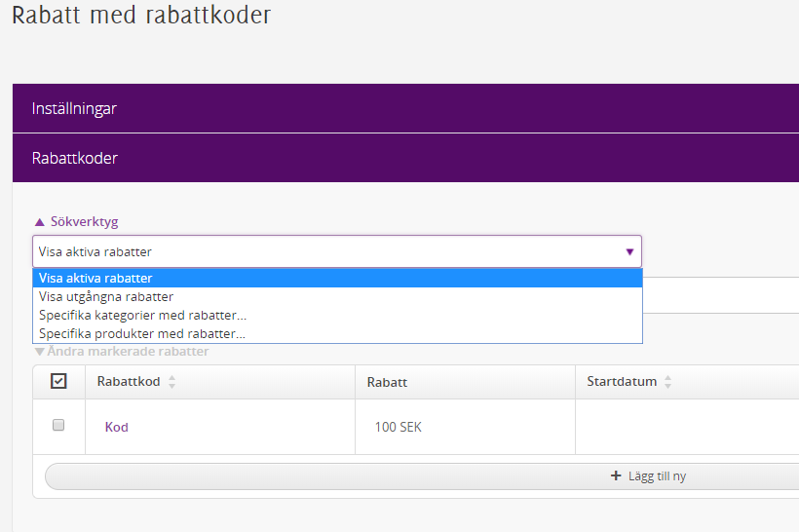
Task: Click the 100 SEK discount cell
Action: [x=398, y=427]
